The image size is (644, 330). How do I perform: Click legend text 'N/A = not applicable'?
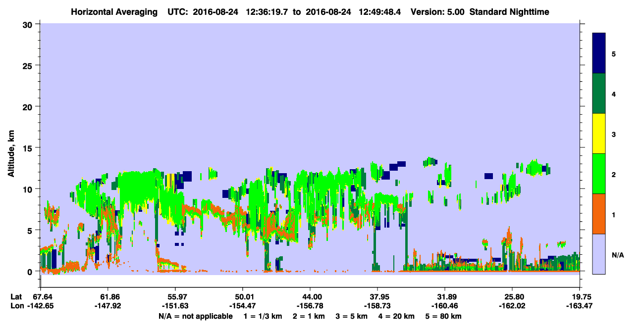pos(195,316)
